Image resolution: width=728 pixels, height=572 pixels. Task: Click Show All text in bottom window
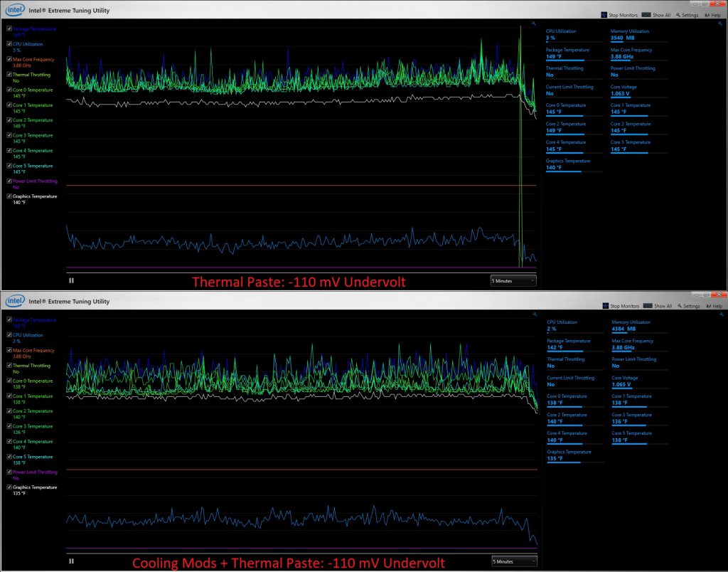tap(662, 306)
